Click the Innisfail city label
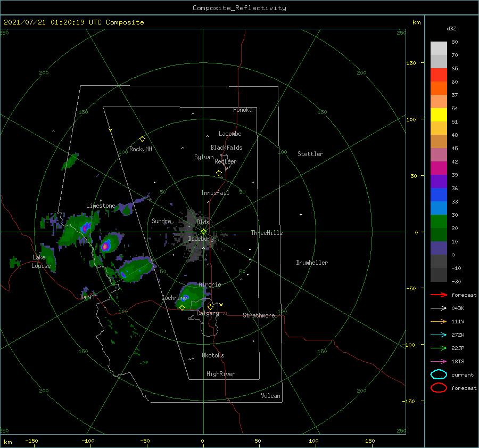This screenshot has width=479, height=448. click(215, 193)
